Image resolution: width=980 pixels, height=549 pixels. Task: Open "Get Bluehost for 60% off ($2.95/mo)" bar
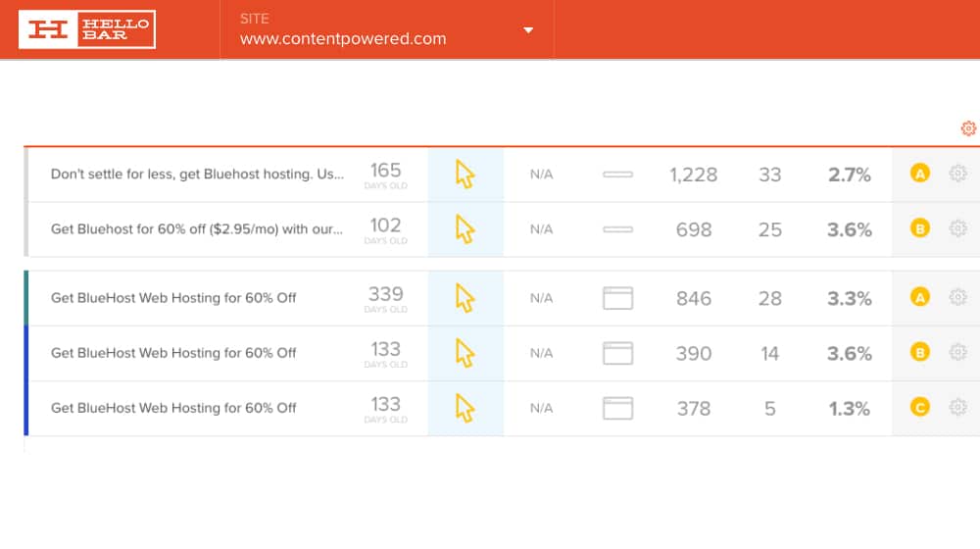[197, 229]
